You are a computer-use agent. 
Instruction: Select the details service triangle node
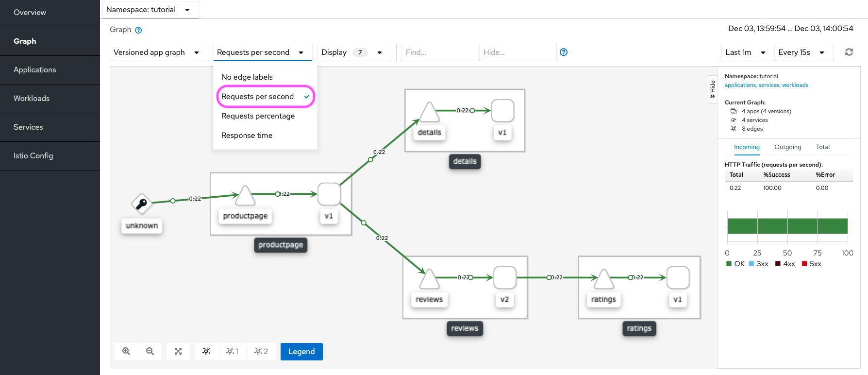coord(430,112)
